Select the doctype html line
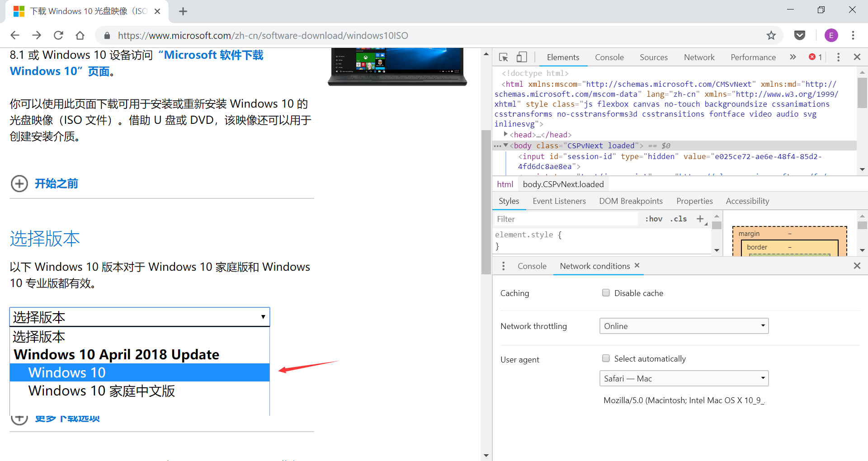Viewport: 868px width, 461px height. (x=535, y=73)
